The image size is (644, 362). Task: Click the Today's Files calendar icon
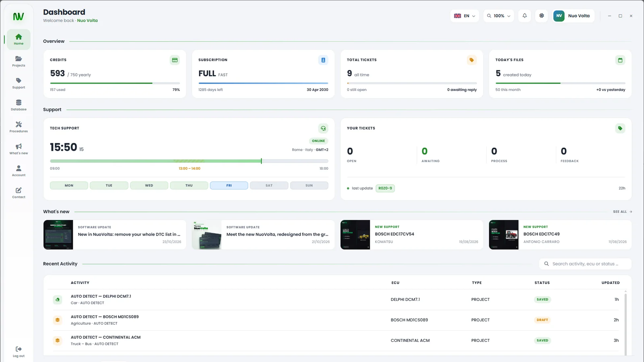[620, 60]
